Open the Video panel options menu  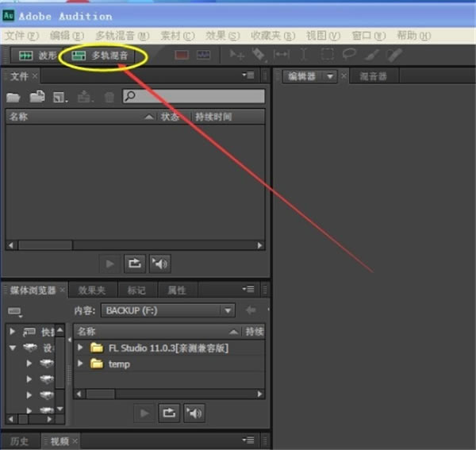click(x=248, y=440)
